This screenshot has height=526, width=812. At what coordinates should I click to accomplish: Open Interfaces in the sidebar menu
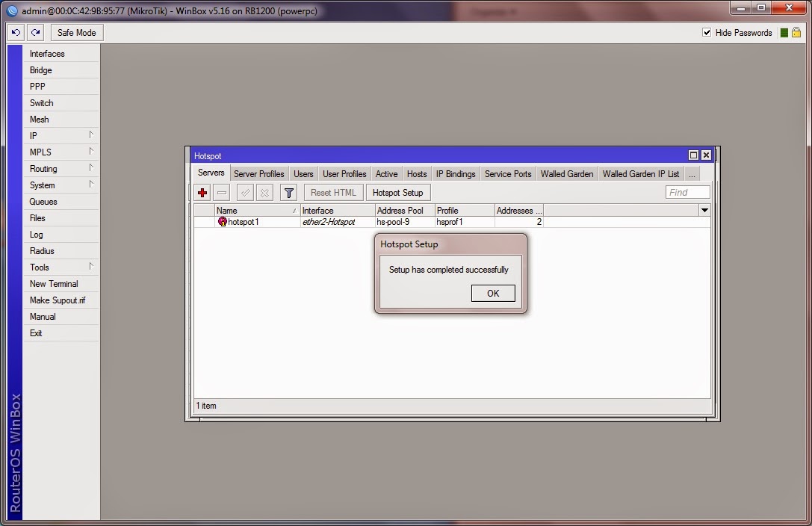click(x=61, y=54)
